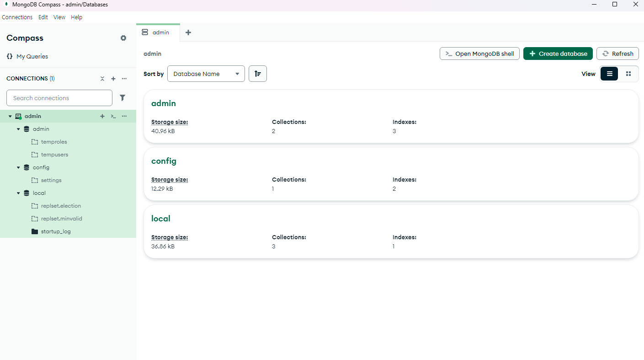Open local database card title

click(161, 219)
